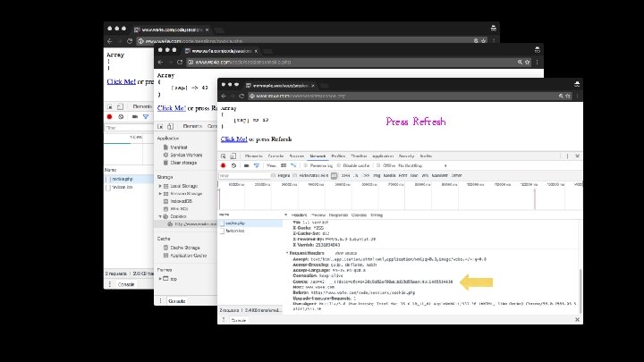The height and width of the screenshot is (362, 644).
Task: Filter requests by XHR type
Action: tap(345, 176)
